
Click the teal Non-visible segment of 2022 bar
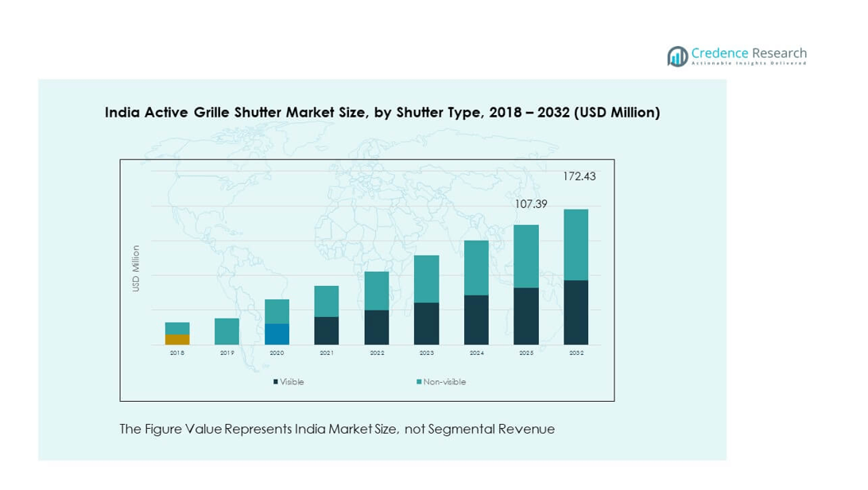coord(377,291)
